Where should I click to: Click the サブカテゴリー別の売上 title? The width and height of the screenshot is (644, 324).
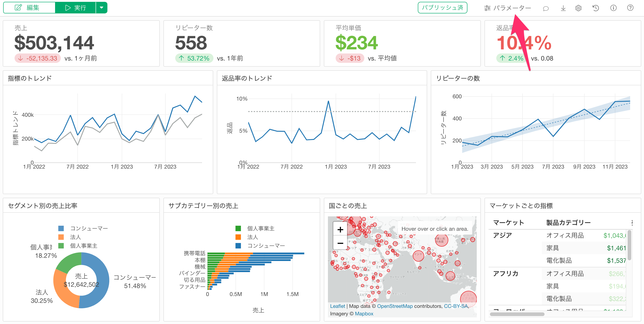[x=203, y=206]
